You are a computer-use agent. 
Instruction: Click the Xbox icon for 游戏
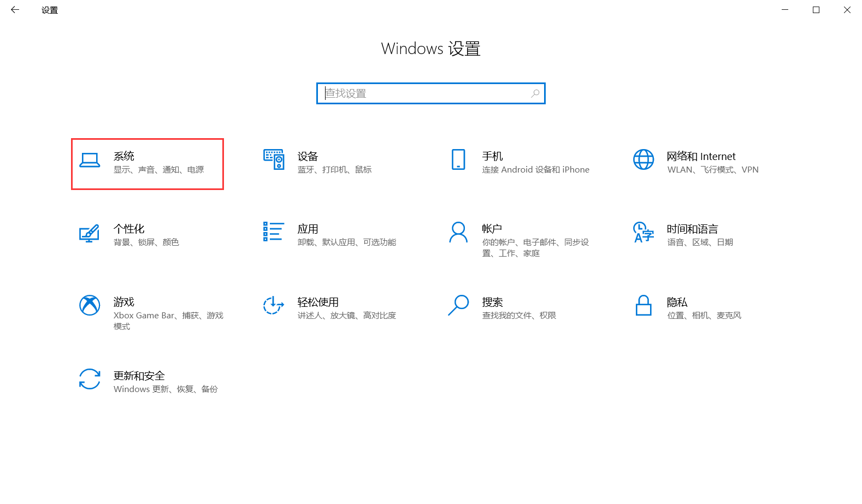click(90, 305)
